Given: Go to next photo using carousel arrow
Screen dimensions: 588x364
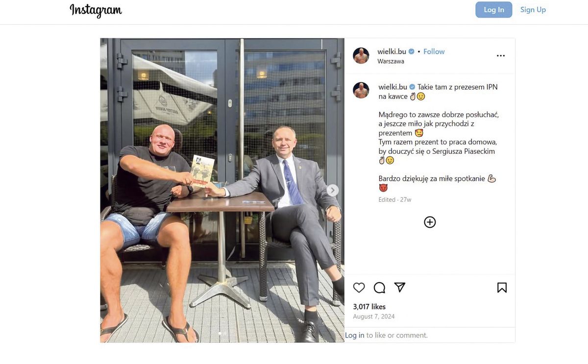Looking at the screenshot, I should click(333, 190).
